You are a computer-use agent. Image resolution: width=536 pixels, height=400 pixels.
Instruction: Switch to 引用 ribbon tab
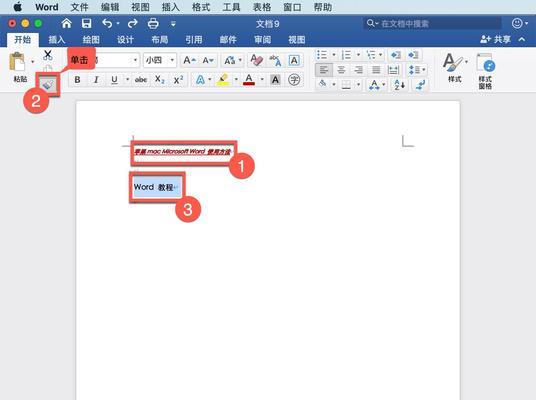pyautogui.click(x=194, y=40)
